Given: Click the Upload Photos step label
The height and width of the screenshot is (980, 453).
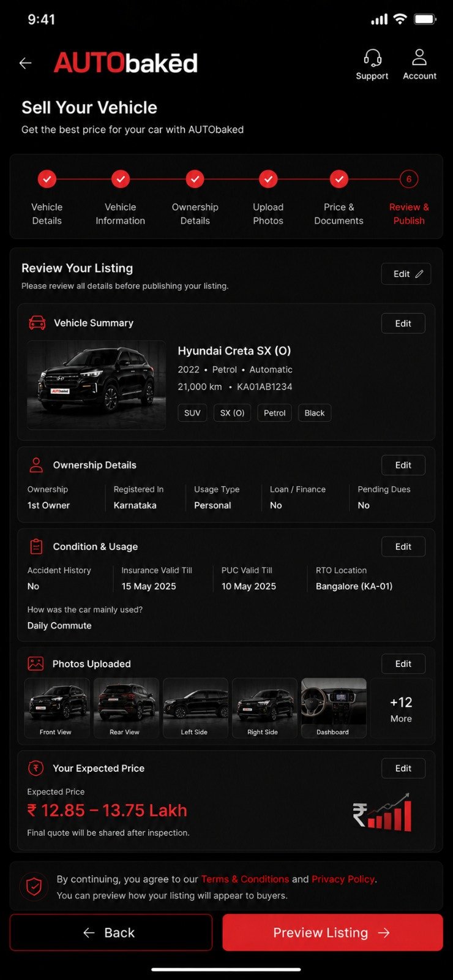Looking at the screenshot, I should (x=268, y=214).
